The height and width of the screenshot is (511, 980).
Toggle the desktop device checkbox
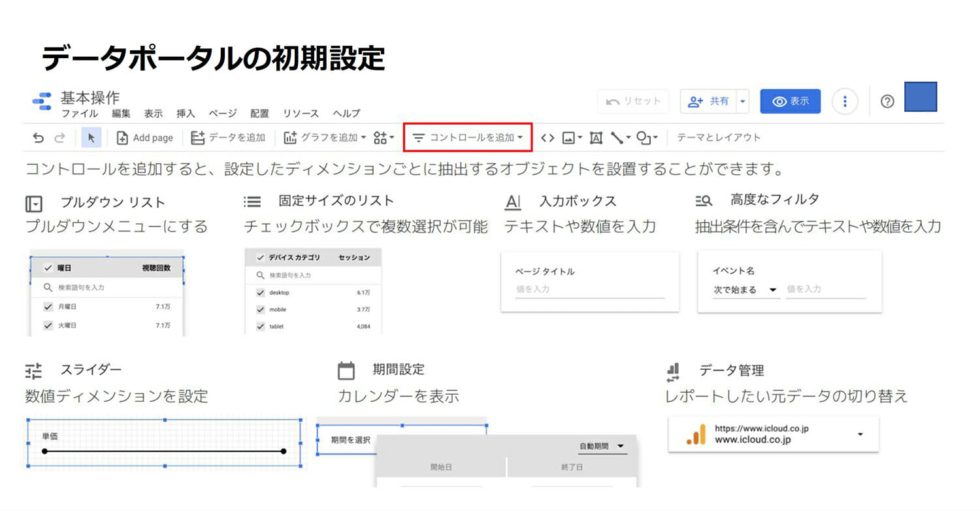point(261,293)
